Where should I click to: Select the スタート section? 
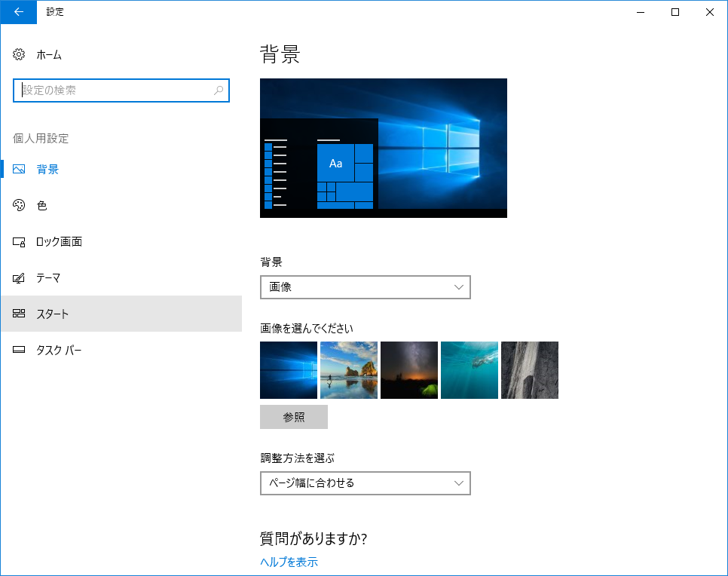pos(121,314)
